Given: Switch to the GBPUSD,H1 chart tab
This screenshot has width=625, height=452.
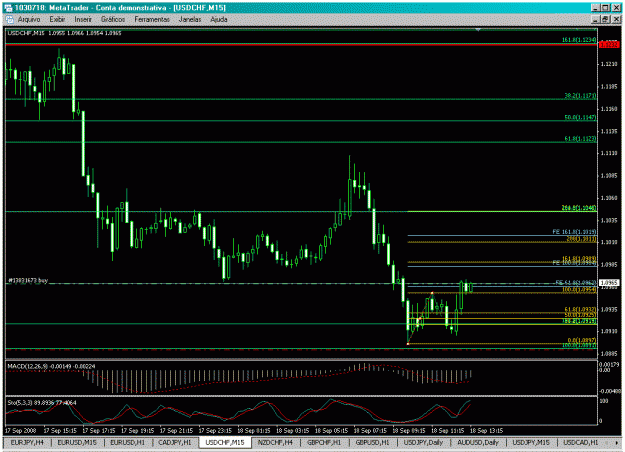Looking at the screenshot, I should point(372,442).
